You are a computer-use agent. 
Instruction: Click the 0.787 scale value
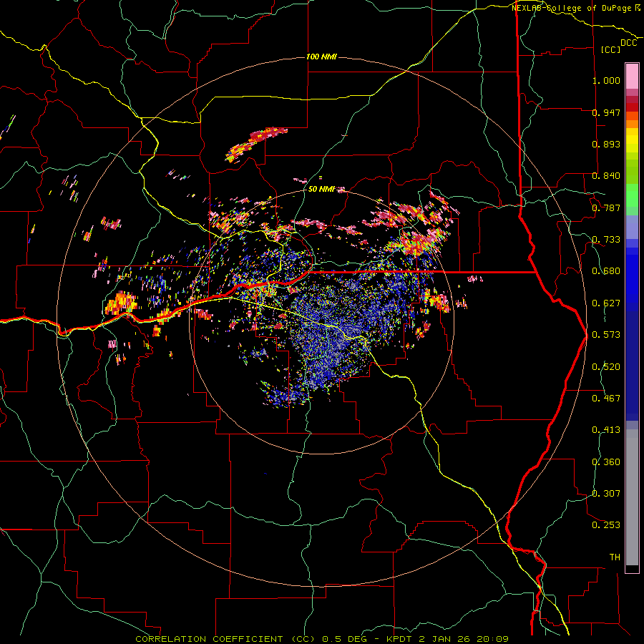click(x=606, y=208)
